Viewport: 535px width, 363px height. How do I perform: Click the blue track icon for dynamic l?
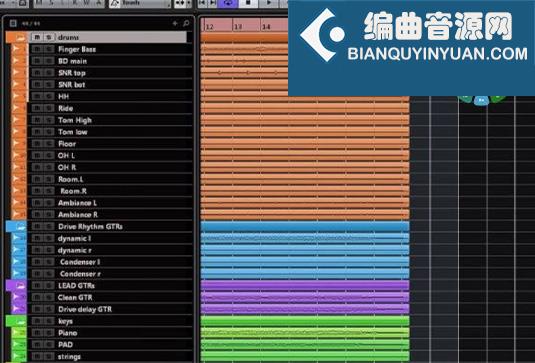coord(16,238)
